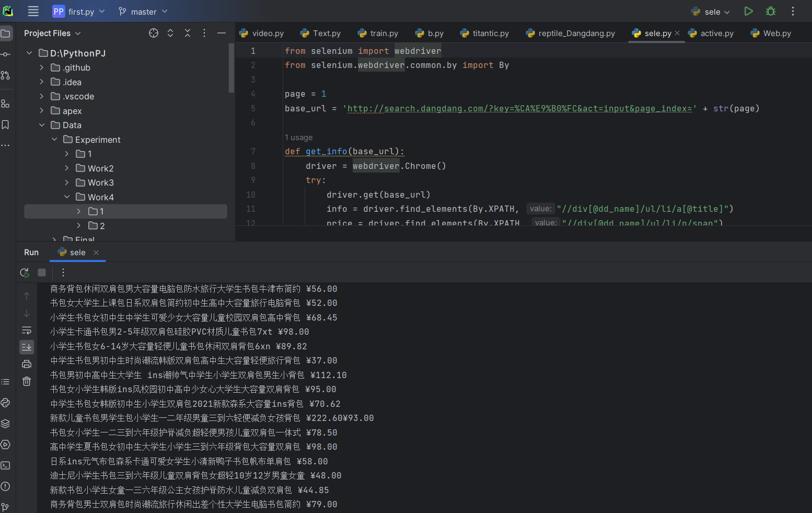Switch to the Text.py tab

[x=320, y=33]
